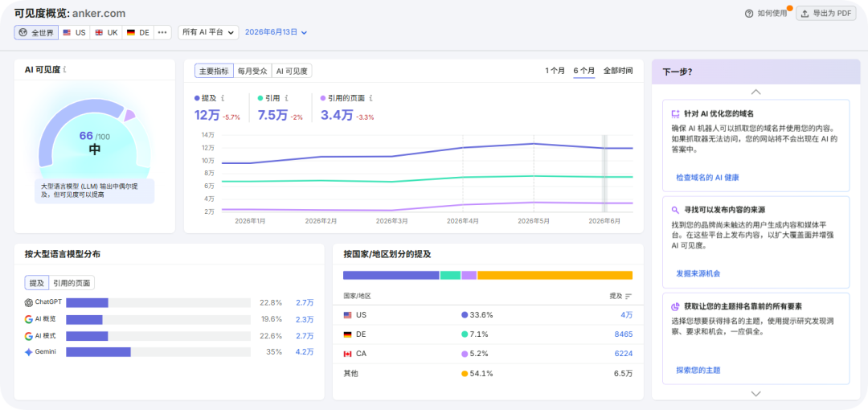Click the 33.6% US percentage cell
This screenshot has width=868, height=410.
(477, 314)
